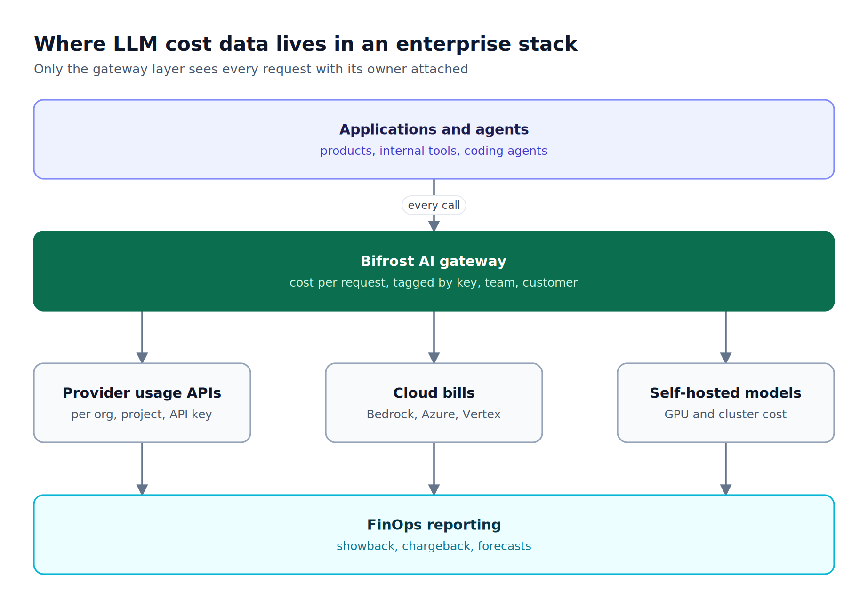Select the 'Self-hosted models' heading

(725, 393)
